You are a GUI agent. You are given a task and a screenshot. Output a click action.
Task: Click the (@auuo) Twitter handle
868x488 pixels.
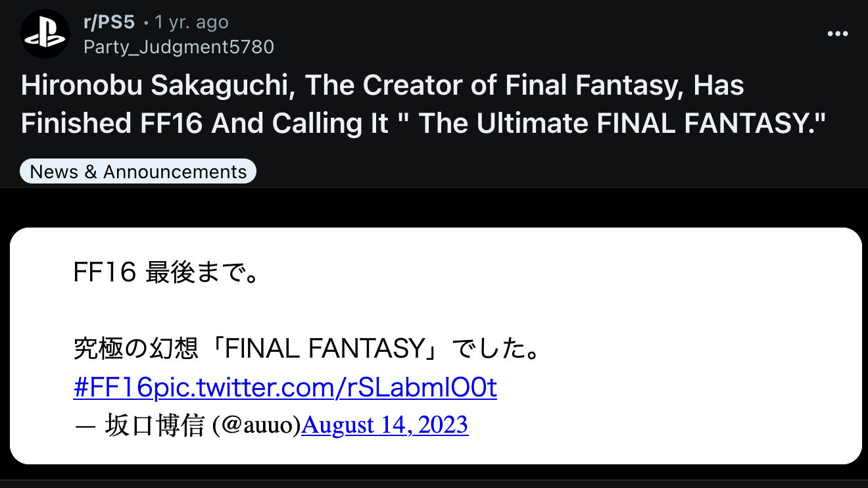(x=256, y=426)
